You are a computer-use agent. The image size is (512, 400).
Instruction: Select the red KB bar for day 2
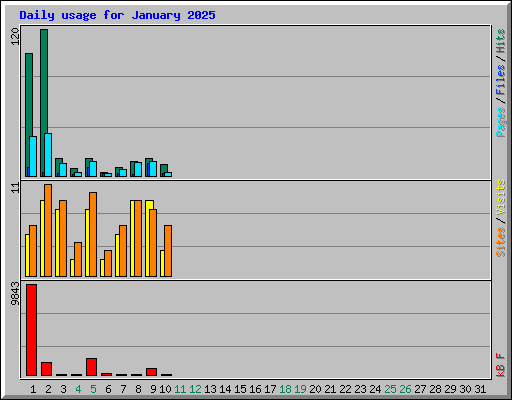(x=46, y=369)
